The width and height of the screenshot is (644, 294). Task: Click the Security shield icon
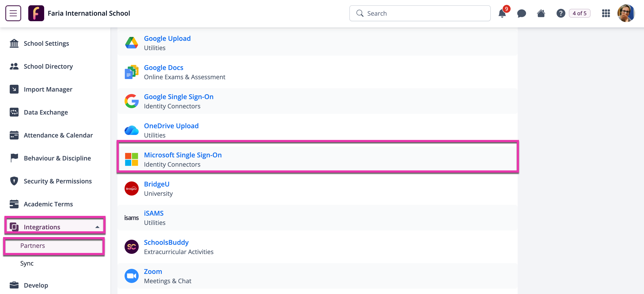click(14, 181)
